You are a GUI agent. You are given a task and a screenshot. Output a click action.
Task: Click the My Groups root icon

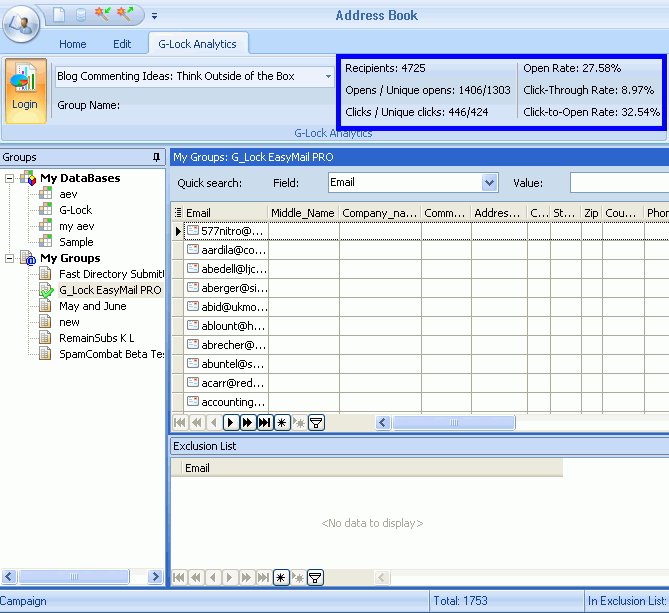[28, 258]
